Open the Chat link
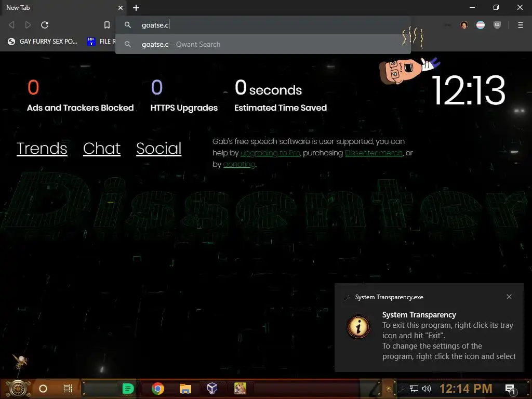532x399 pixels. [x=102, y=148]
